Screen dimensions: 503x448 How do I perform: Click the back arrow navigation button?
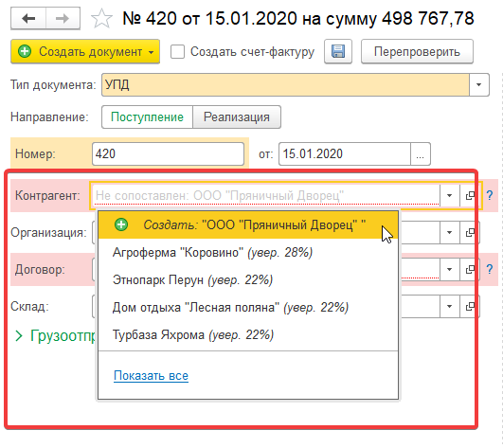click(28, 18)
